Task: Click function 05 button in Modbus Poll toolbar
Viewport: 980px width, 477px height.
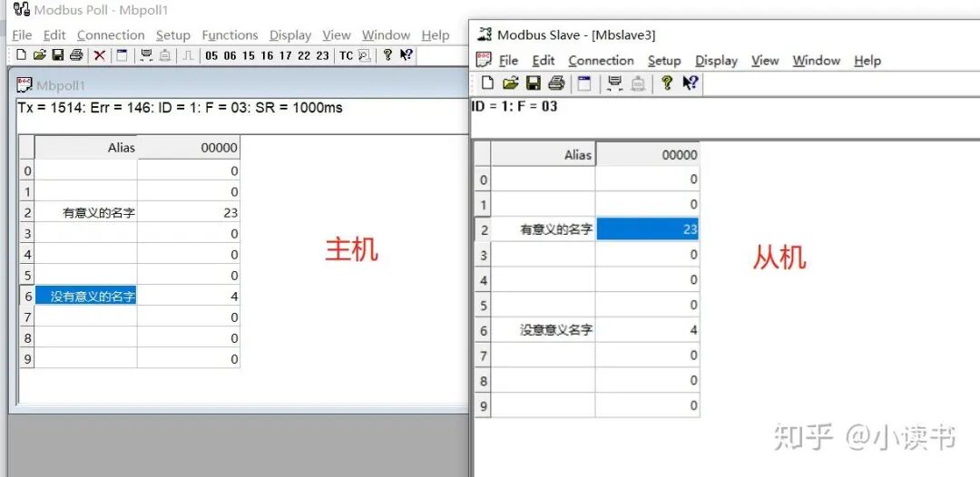Action: 211,55
